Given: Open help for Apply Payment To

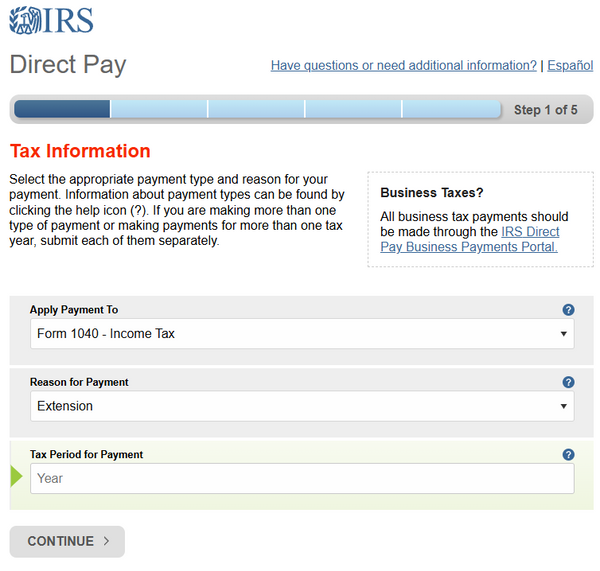Looking at the screenshot, I should (x=568, y=310).
